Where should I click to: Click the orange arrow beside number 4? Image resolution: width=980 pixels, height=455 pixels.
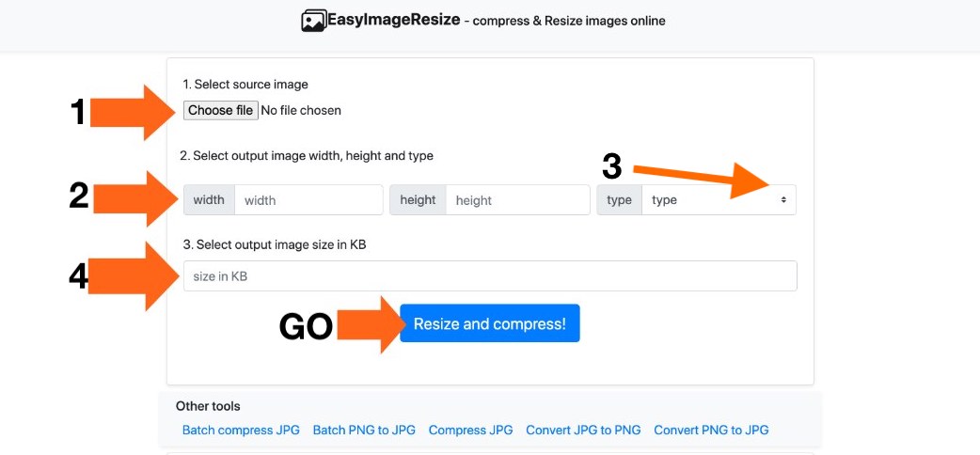click(134, 276)
